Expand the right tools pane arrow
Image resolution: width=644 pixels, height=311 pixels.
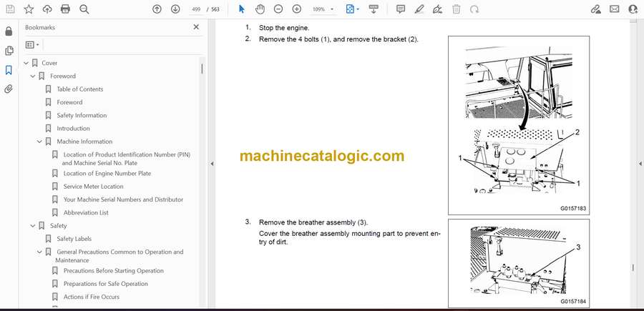[x=640, y=164]
